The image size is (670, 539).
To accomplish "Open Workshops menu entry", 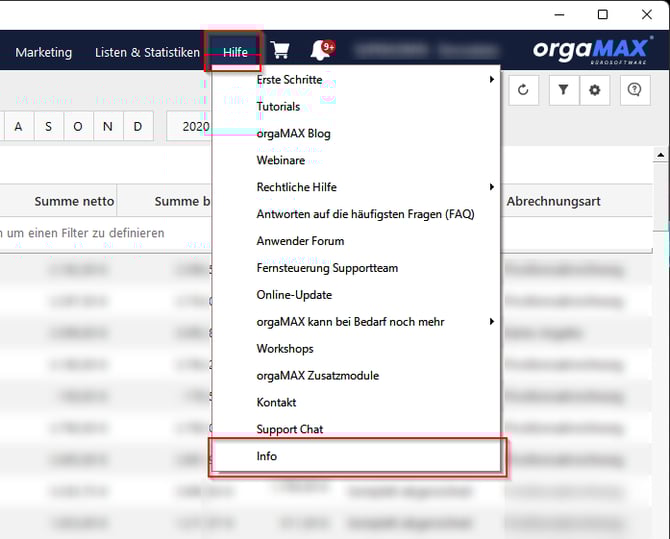I will (x=356, y=349).
